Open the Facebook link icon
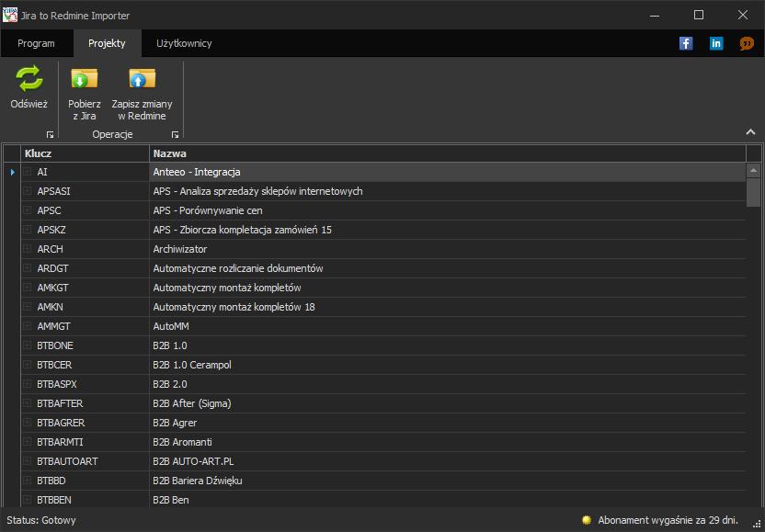This screenshot has height=532, width=765. (686, 43)
